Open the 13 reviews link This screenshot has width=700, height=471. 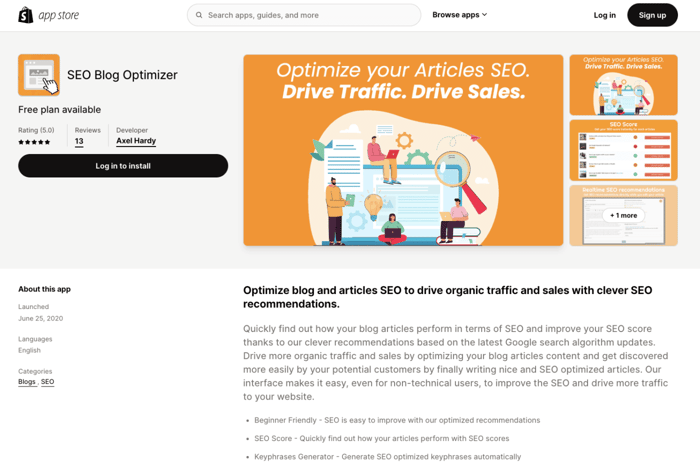tap(79, 141)
